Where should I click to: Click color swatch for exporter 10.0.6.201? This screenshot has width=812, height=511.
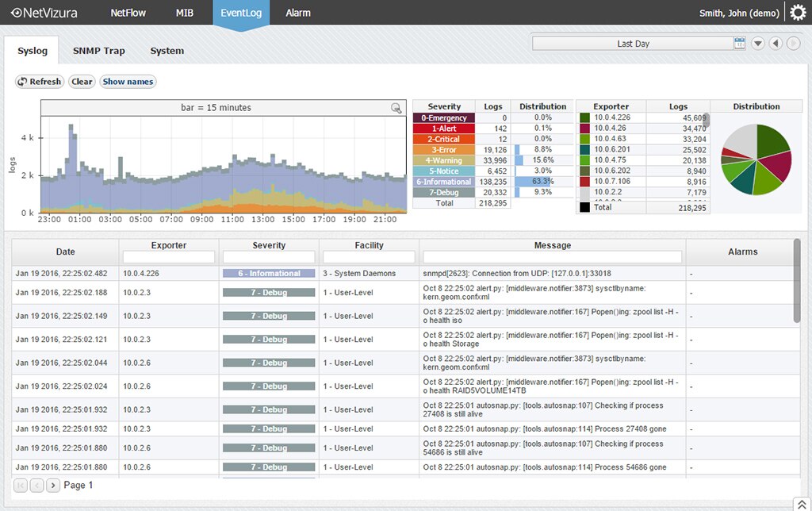click(584, 149)
